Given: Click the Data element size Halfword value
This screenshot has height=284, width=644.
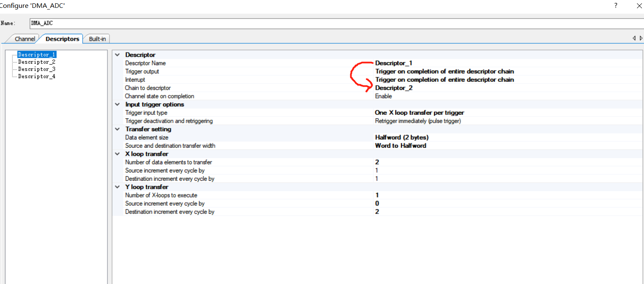Looking at the screenshot, I should coord(401,137).
